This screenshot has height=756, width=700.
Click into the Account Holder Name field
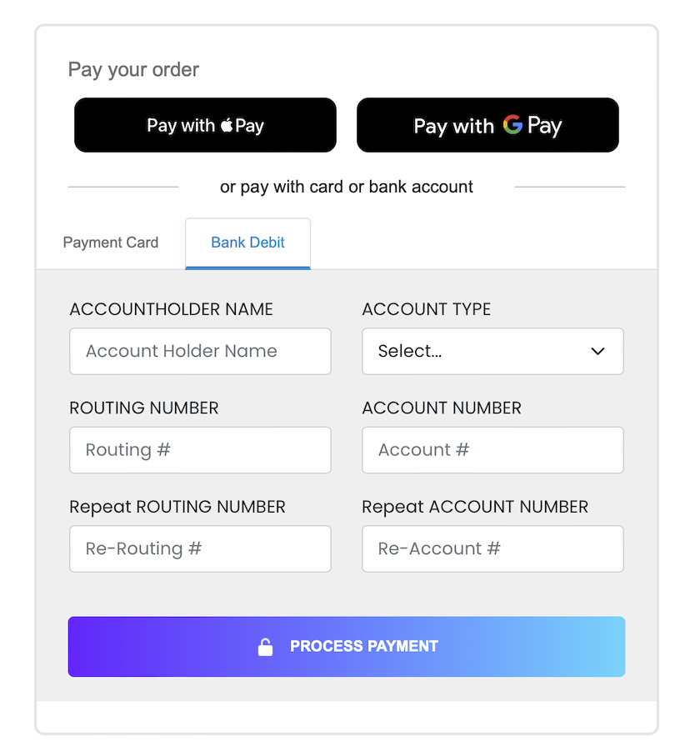[200, 351]
